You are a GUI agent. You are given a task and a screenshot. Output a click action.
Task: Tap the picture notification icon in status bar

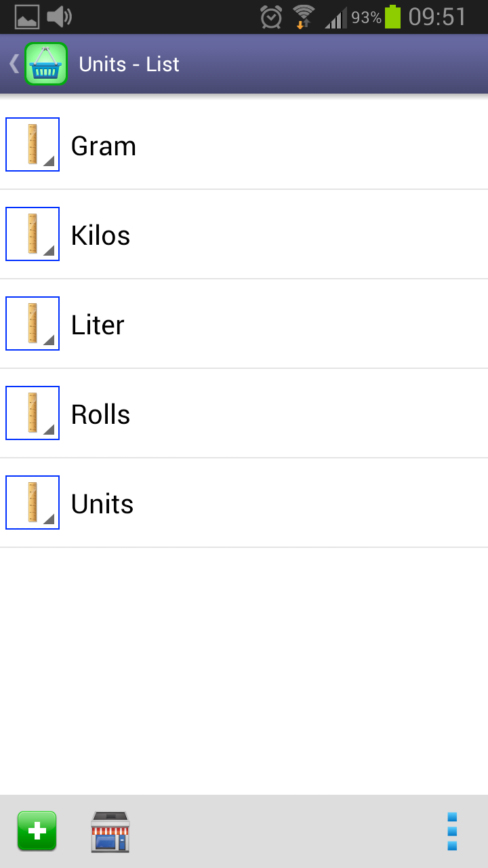tap(27, 17)
